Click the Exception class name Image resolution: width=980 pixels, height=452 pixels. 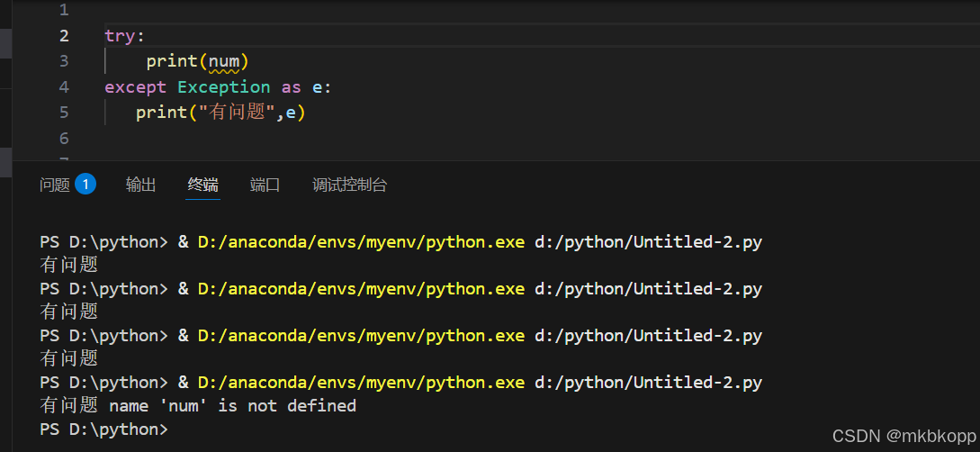[224, 87]
